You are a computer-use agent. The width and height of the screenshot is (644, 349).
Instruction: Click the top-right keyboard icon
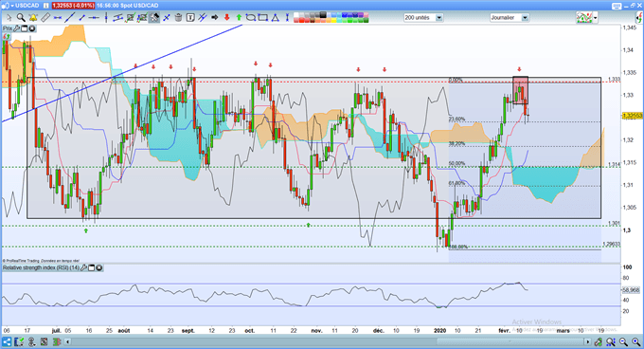click(x=617, y=6)
